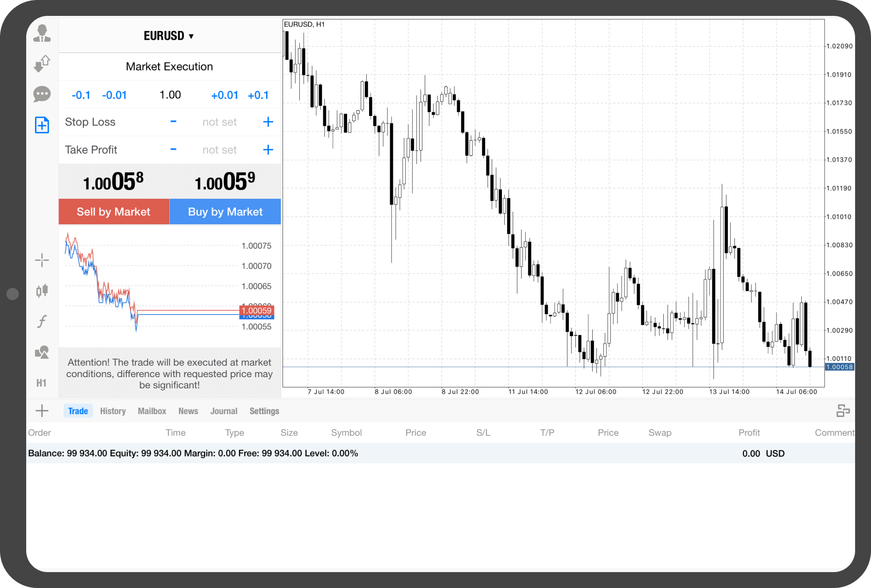Toggle the panel layout icon at right
Viewport: 871px width, 588px height.
click(842, 411)
